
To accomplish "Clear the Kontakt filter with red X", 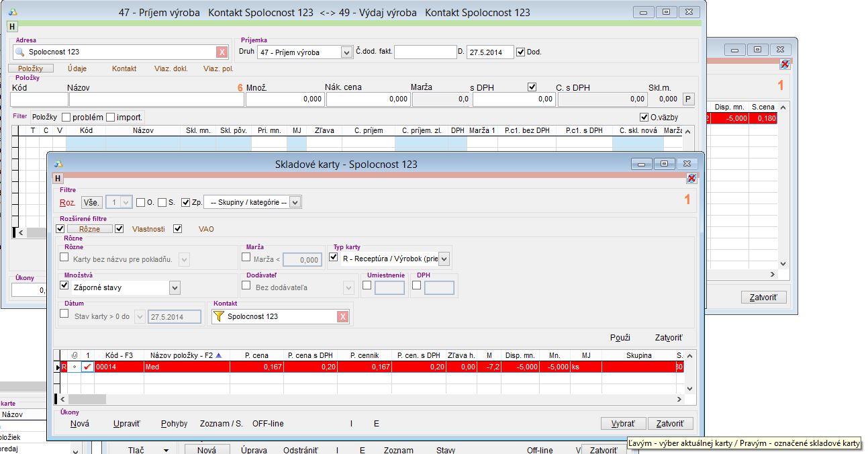I will (342, 317).
